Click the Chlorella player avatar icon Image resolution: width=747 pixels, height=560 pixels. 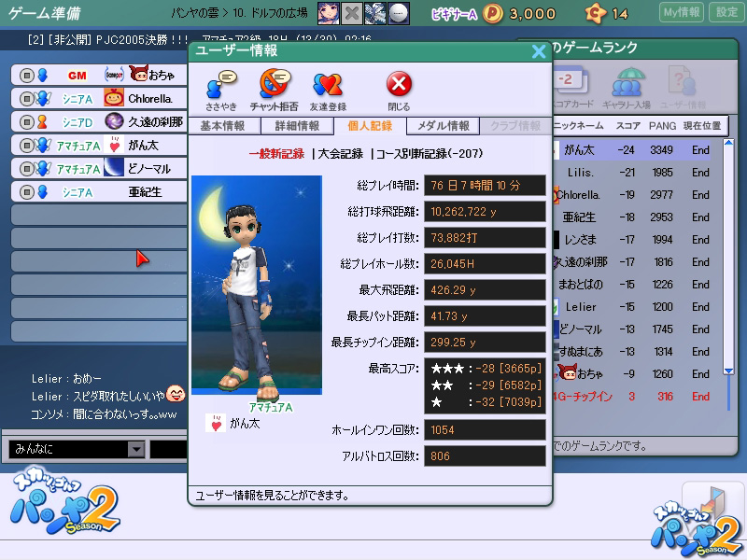[114, 98]
